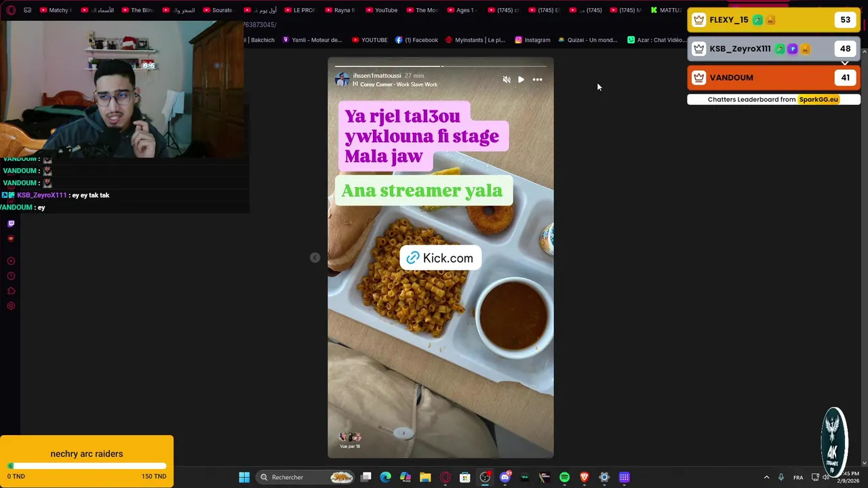Open Spotify from the taskbar

tap(564, 477)
